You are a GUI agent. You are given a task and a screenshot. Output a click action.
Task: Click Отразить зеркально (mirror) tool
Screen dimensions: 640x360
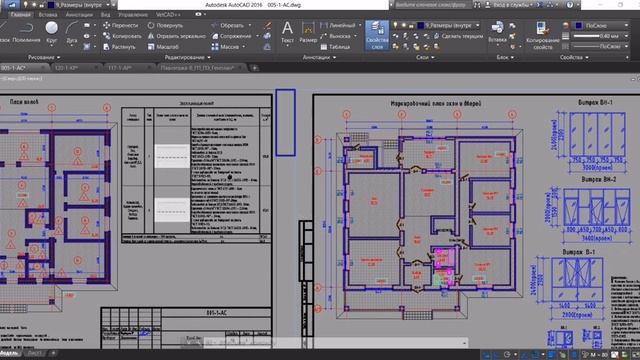176,36
